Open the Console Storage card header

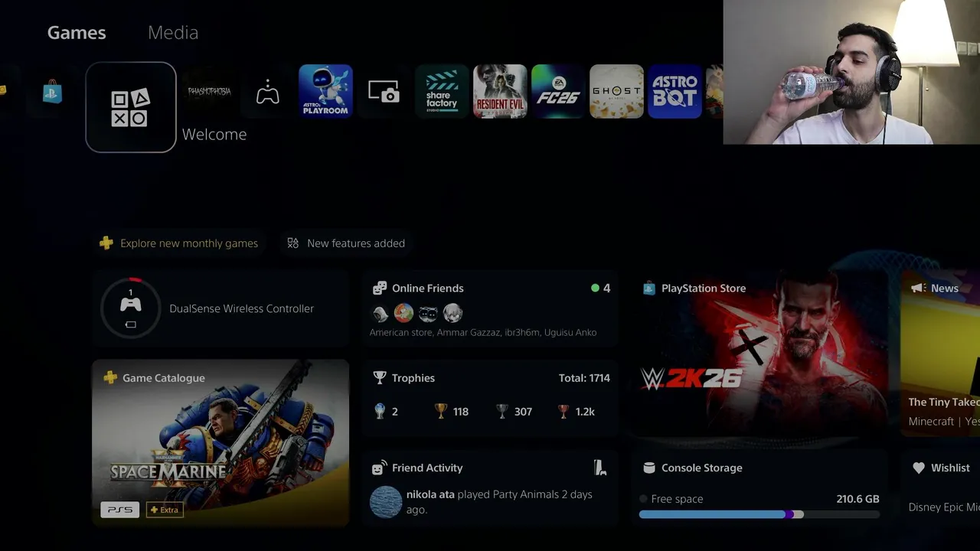click(x=693, y=468)
